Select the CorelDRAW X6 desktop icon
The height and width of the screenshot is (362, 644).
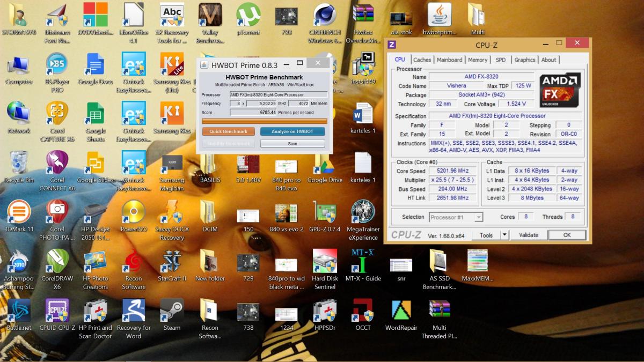57,270
